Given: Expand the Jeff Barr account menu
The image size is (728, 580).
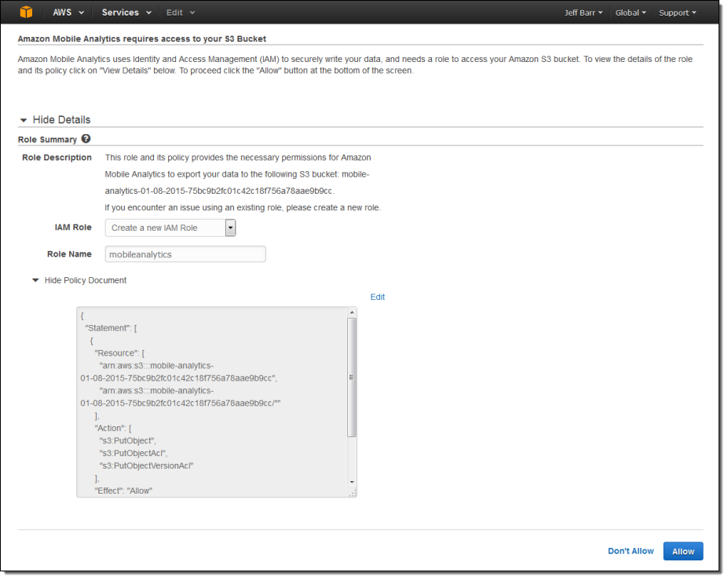Looking at the screenshot, I should (583, 13).
